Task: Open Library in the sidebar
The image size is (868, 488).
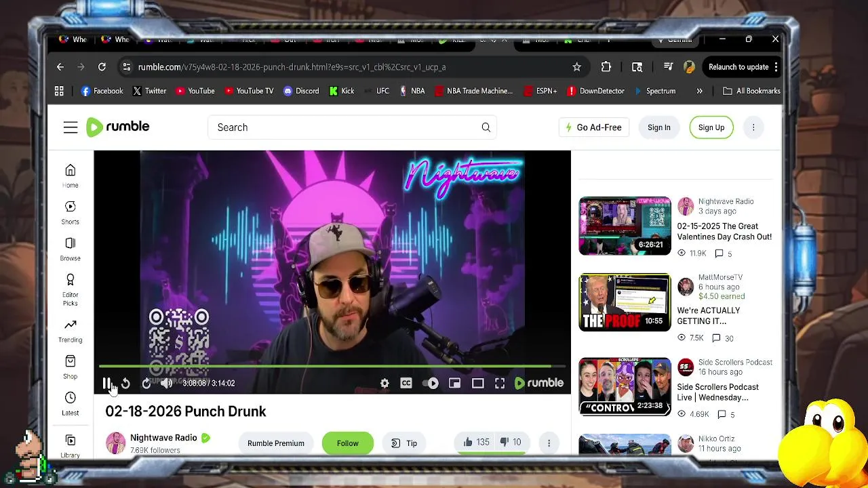Action: click(71, 447)
